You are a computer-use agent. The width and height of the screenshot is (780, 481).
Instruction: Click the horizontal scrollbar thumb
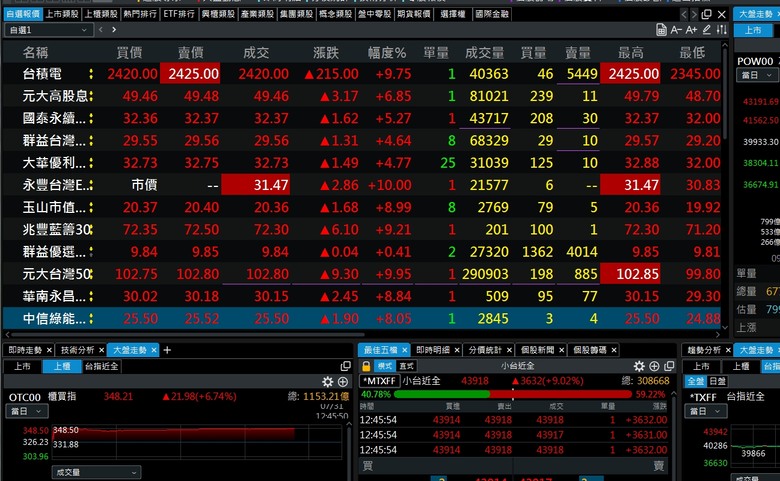coord(188,335)
